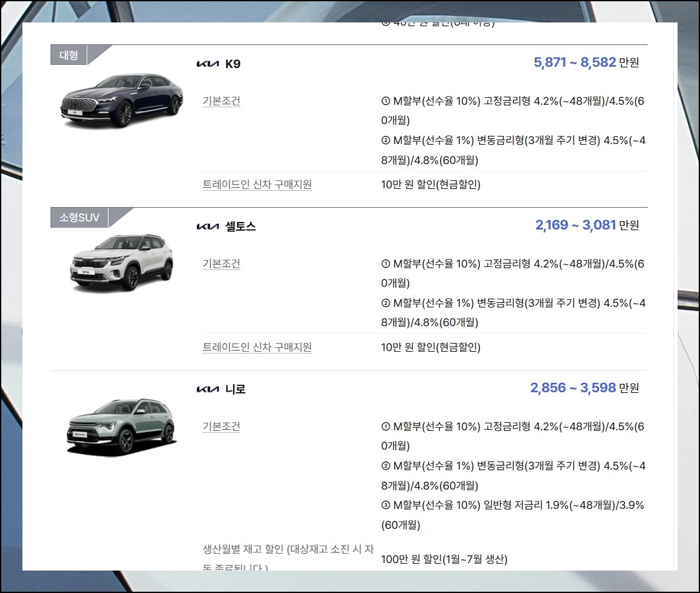Click the Kia logo beside K9

tap(208, 64)
